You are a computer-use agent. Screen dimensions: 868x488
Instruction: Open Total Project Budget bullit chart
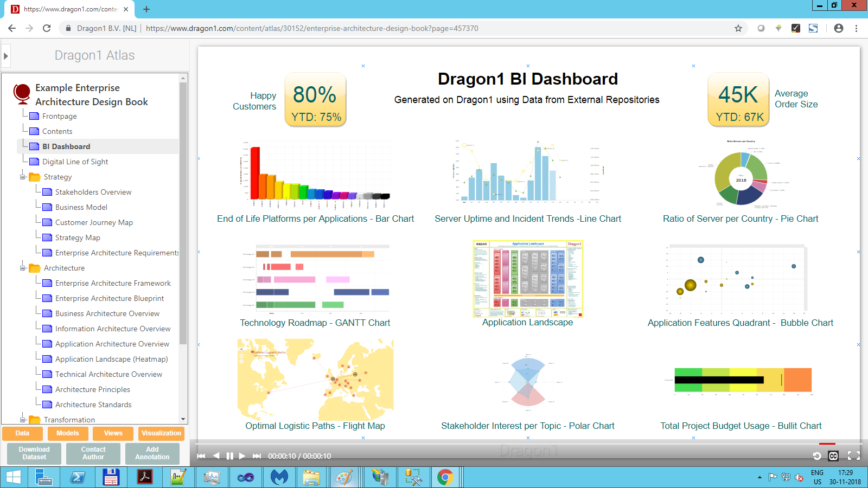point(742,381)
